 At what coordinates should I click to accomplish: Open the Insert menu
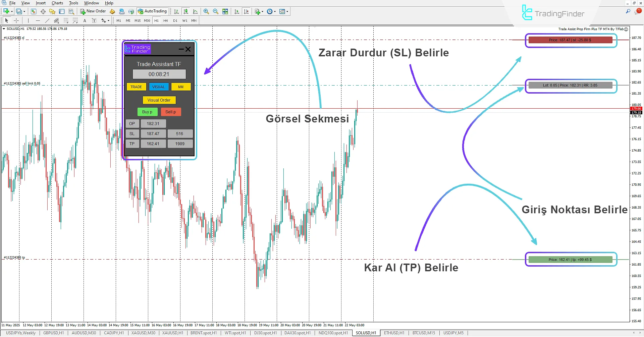tap(41, 3)
